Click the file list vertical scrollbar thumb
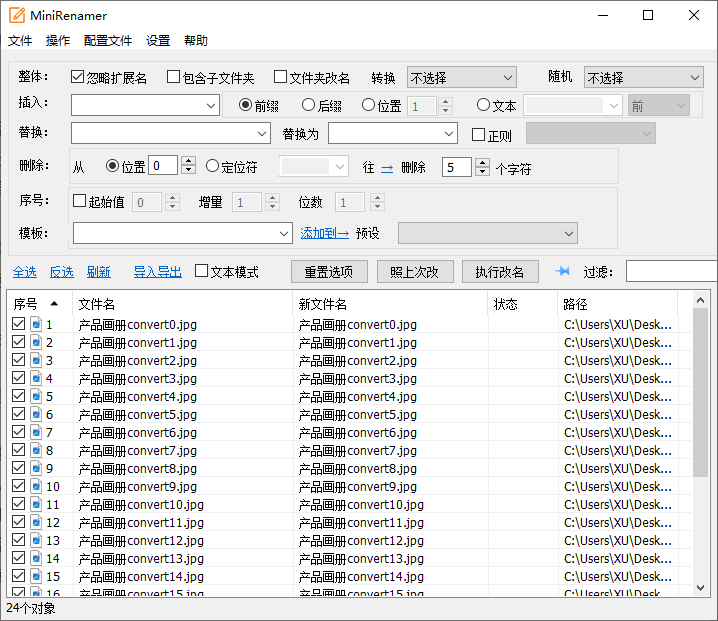Screen dimensions: 718x621 [x=700, y=392]
